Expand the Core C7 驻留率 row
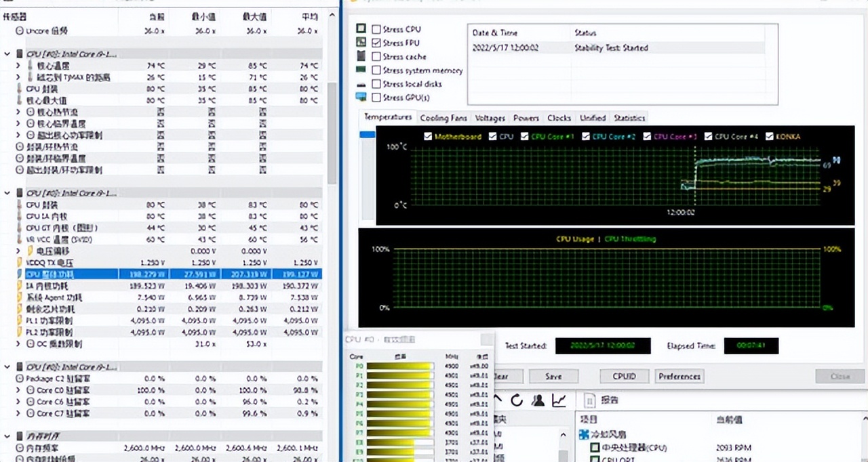This screenshot has width=868, height=462. pos(19,413)
